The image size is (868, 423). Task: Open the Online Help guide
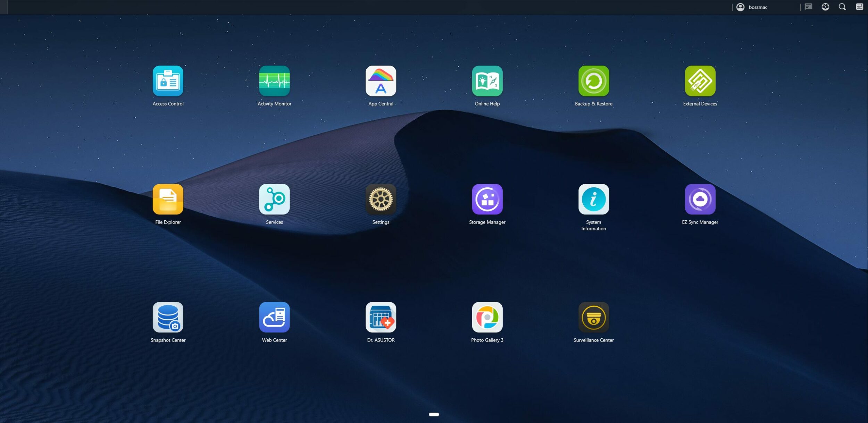point(487,81)
